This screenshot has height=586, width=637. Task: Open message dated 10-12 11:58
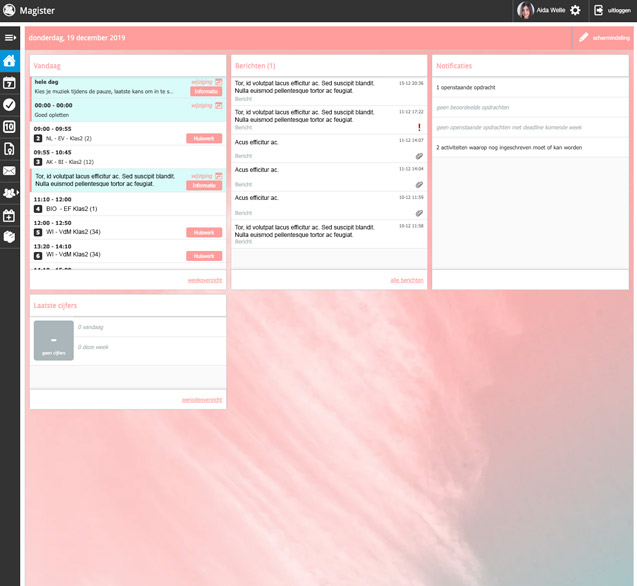[x=329, y=234]
